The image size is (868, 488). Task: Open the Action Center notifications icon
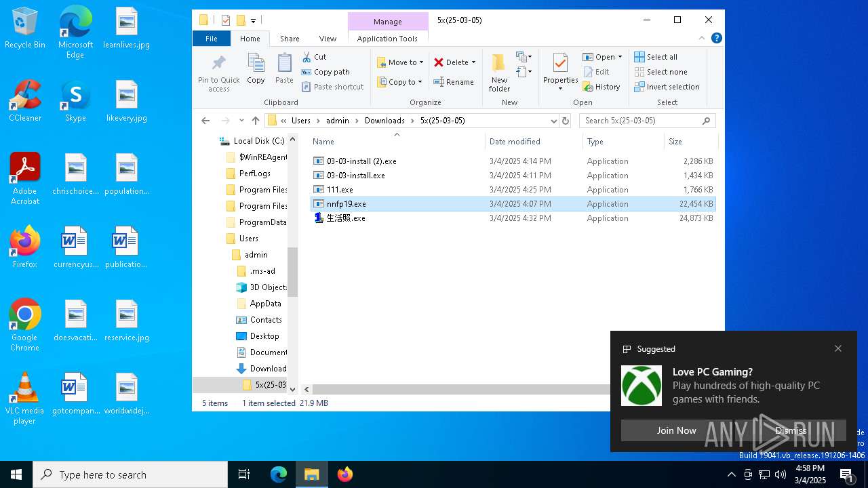[x=846, y=474]
